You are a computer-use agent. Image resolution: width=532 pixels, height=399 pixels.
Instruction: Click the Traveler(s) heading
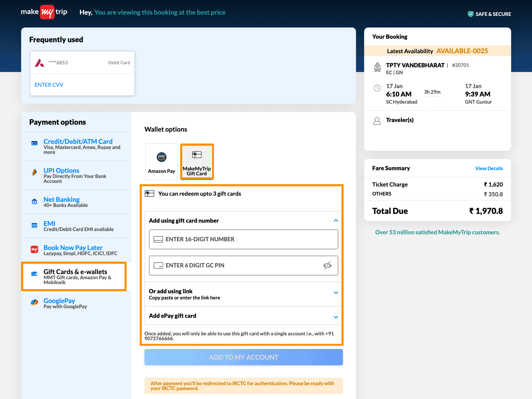[400, 120]
